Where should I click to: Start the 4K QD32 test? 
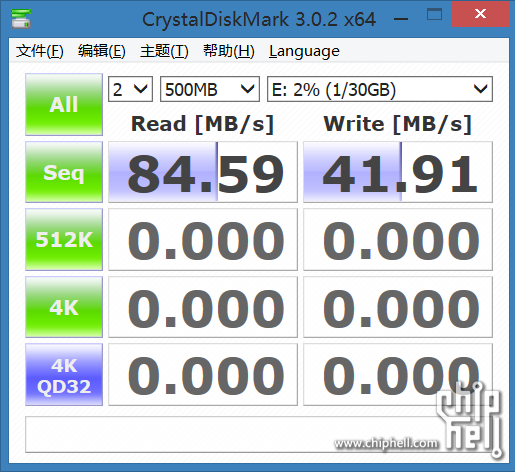coord(64,375)
